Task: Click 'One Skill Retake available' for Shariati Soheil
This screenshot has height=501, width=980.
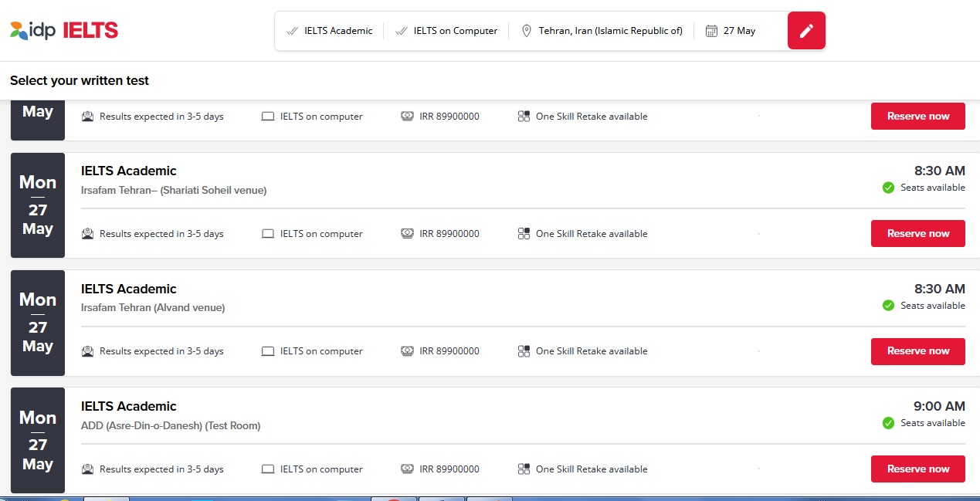Action: [592, 234]
